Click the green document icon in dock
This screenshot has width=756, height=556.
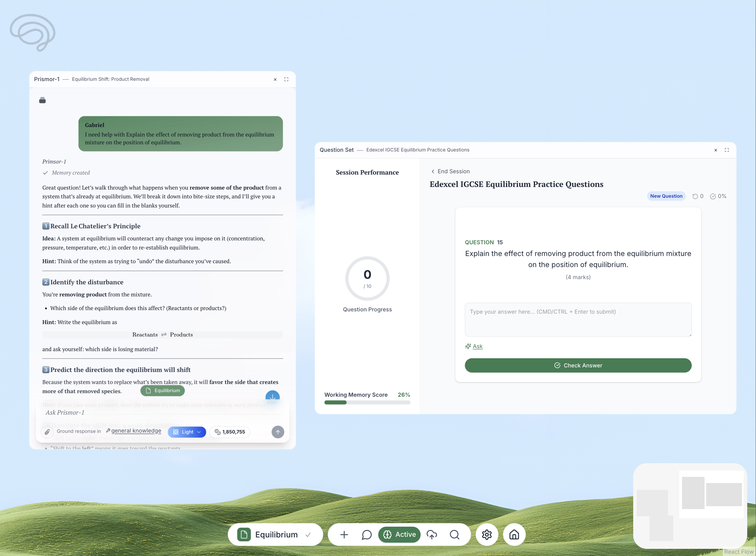[x=244, y=535]
